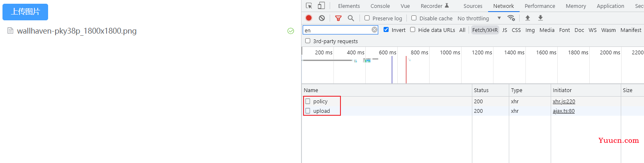Open the Application tab
The width and height of the screenshot is (644, 163).
tap(610, 6)
